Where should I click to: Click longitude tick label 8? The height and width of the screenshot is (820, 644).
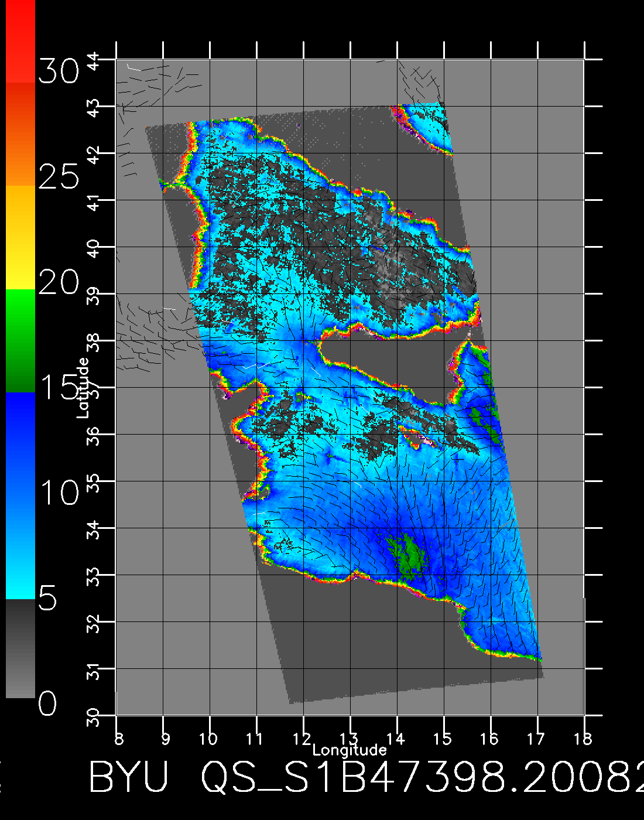point(119,738)
